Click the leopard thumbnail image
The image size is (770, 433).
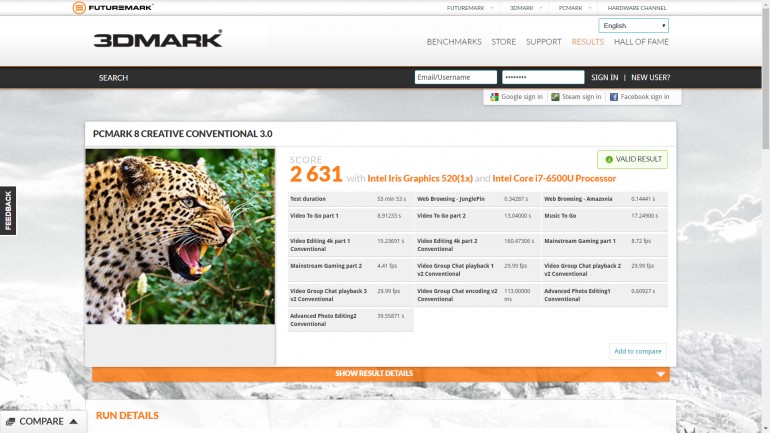180,237
